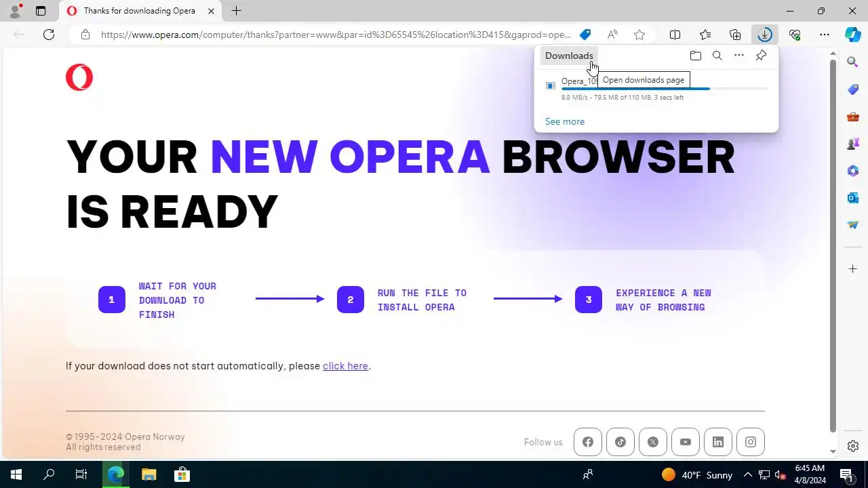Add a sidebar app with plus

click(853, 269)
